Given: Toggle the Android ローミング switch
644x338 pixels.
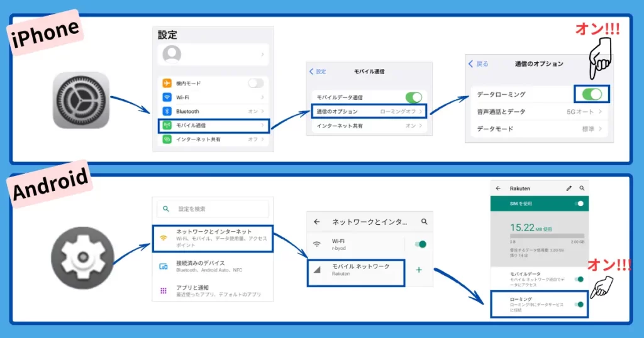Looking at the screenshot, I should coord(579,305).
